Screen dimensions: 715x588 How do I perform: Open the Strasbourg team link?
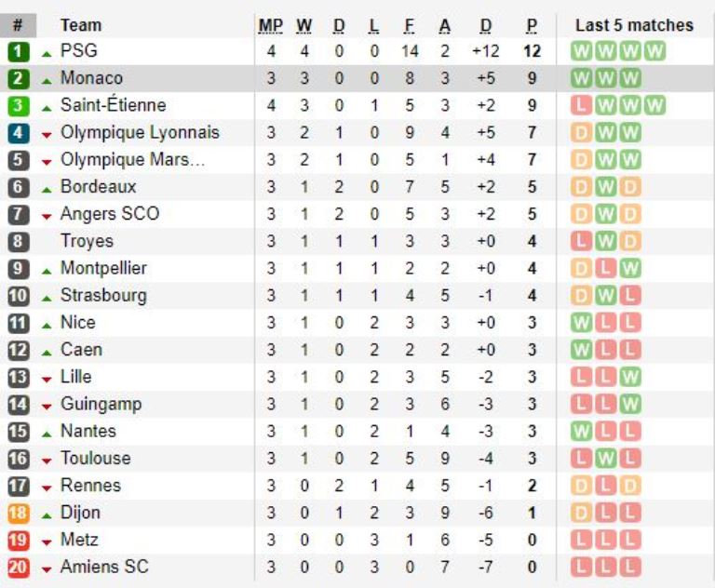point(103,295)
